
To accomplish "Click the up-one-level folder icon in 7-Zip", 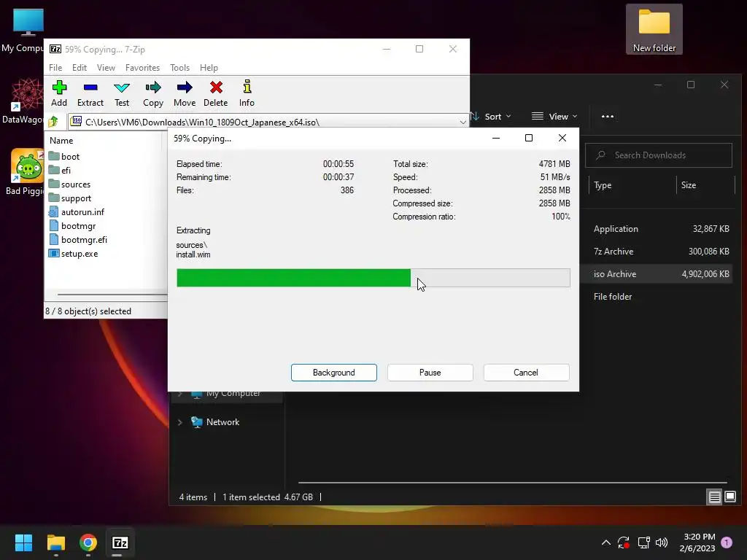I will tap(53, 122).
